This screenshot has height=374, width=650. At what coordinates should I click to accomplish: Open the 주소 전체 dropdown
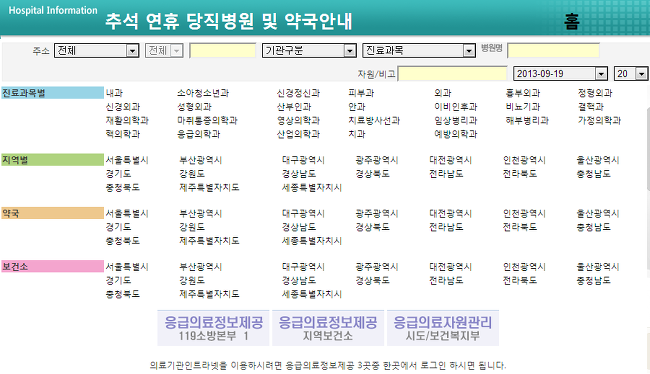96,51
